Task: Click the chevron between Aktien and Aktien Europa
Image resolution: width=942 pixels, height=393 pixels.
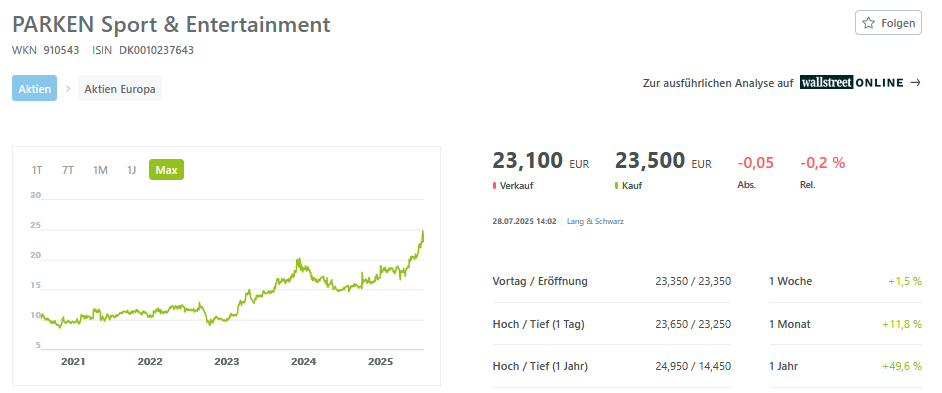Action: click(x=68, y=88)
